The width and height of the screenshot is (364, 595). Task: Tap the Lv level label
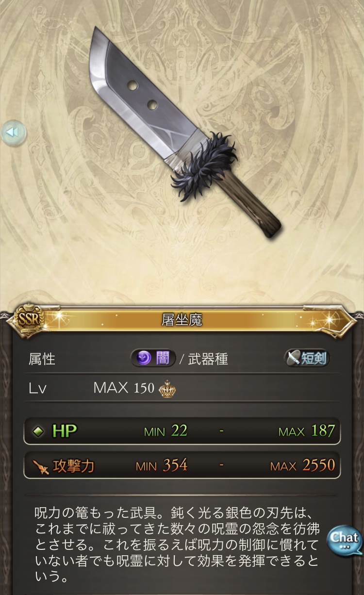click(x=37, y=389)
